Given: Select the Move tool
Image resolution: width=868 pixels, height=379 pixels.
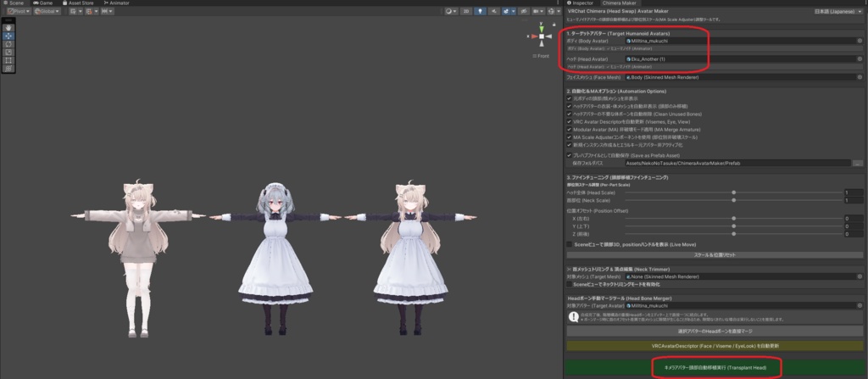Looking at the screenshot, I should tap(8, 36).
